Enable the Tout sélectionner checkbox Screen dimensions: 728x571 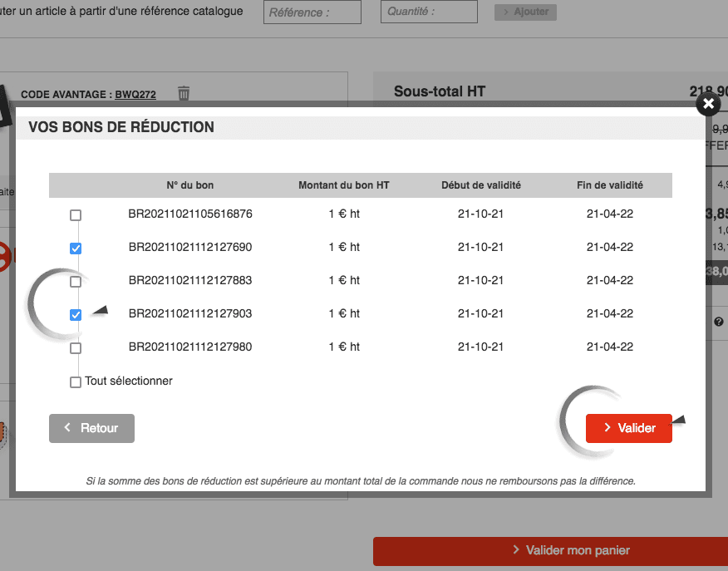[x=76, y=382]
